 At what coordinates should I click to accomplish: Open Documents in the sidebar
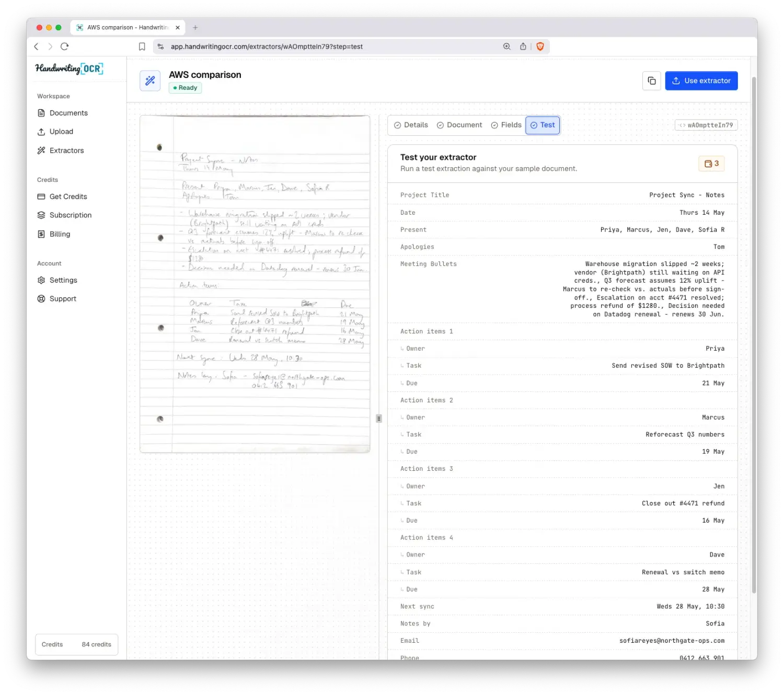click(63, 113)
